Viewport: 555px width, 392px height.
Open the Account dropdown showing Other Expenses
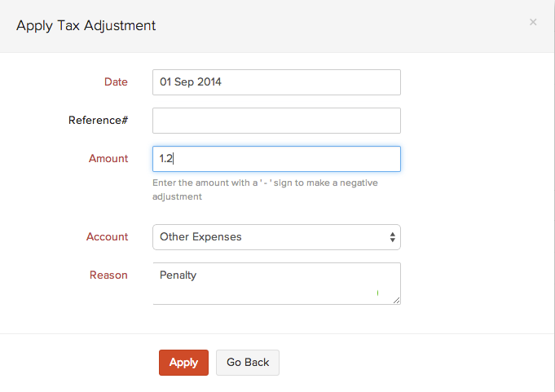click(x=269, y=237)
